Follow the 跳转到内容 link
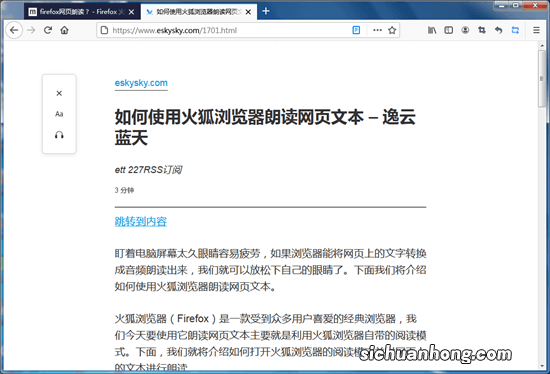 (141, 221)
